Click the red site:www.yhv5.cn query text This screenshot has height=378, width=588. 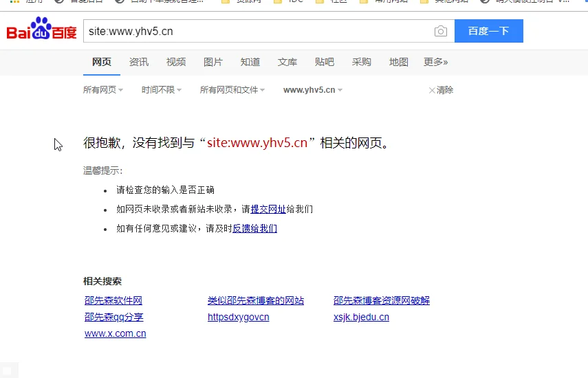click(x=257, y=143)
